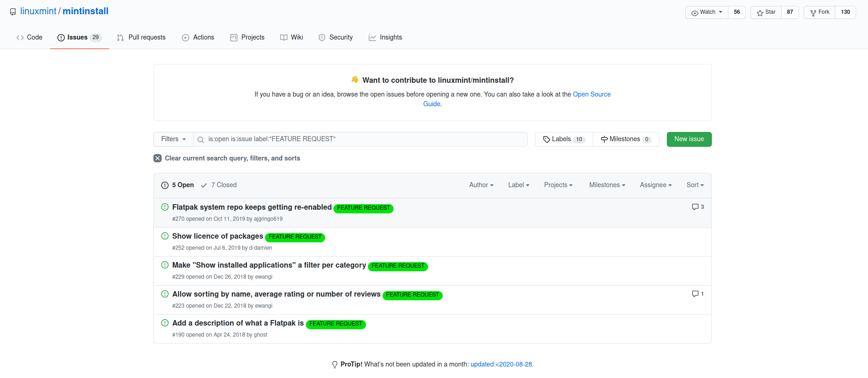Expand the Sort dropdown

coord(695,185)
